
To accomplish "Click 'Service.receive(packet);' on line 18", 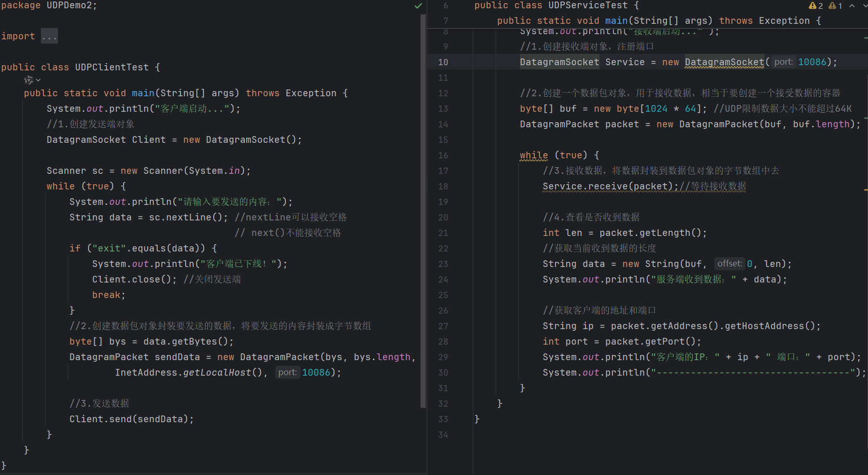I will (610, 186).
